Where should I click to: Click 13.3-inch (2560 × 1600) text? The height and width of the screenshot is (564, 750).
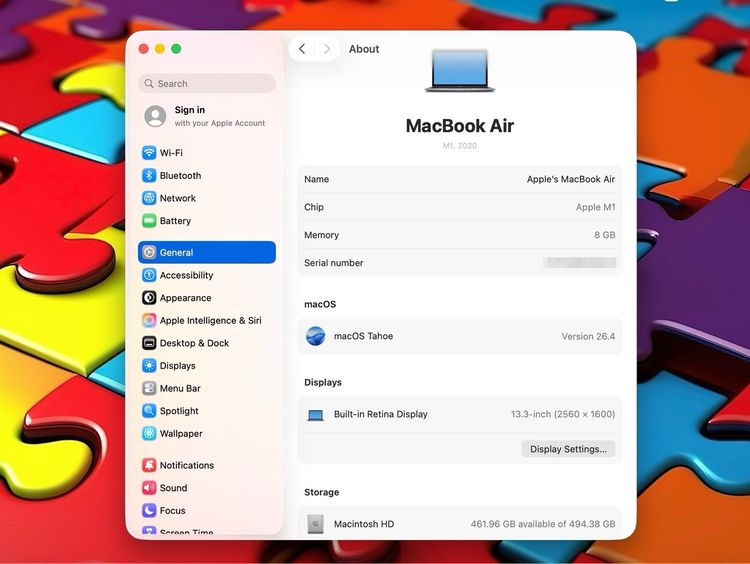pos(563,414)
